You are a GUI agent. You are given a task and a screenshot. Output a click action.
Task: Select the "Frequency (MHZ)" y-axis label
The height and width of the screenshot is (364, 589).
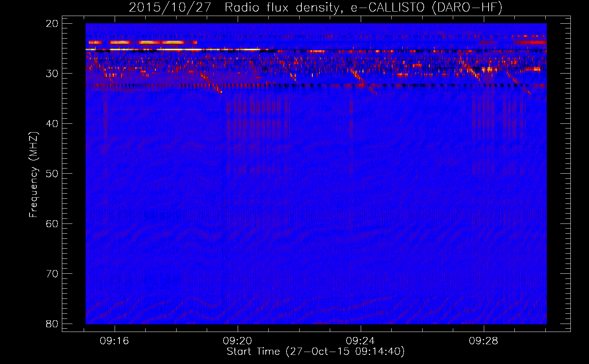click(x=33, y=174)
